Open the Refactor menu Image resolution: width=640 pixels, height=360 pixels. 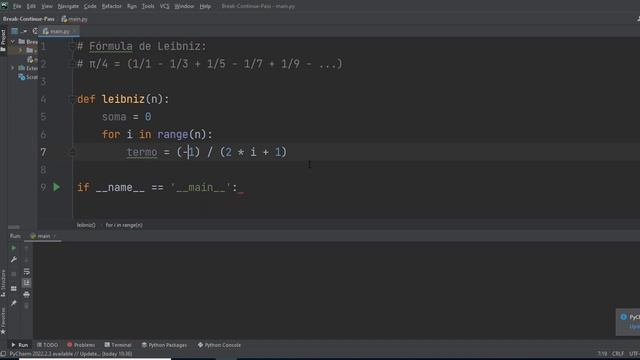pos(111,6)
